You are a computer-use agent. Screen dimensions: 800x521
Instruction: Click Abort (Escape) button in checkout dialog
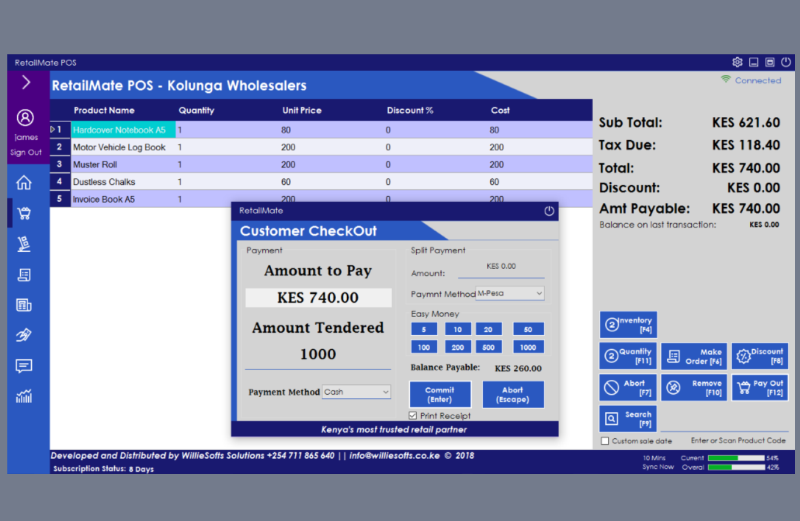(x=513, y=394)
